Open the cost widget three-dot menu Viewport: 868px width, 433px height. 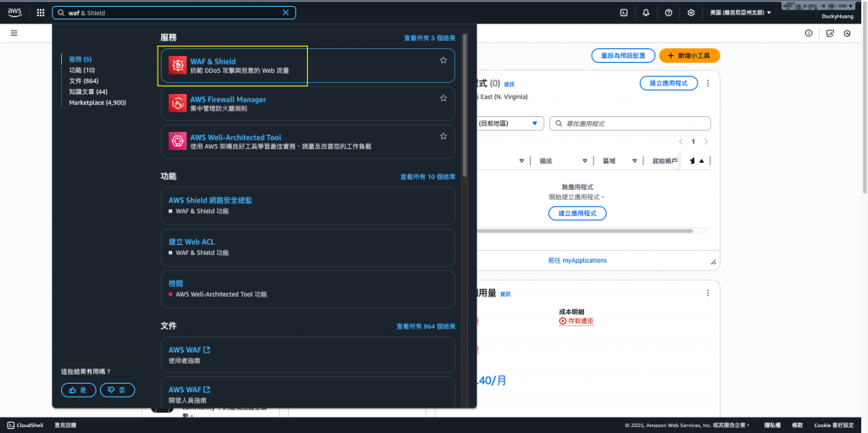[x=708, y=293]
